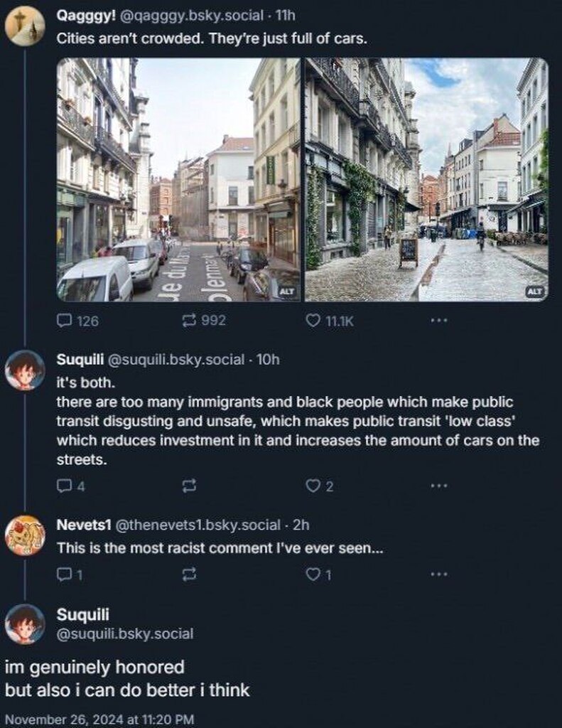Reply to Nevets1's comment
This screenshot has width=562, height=728.
coord(64,574)
